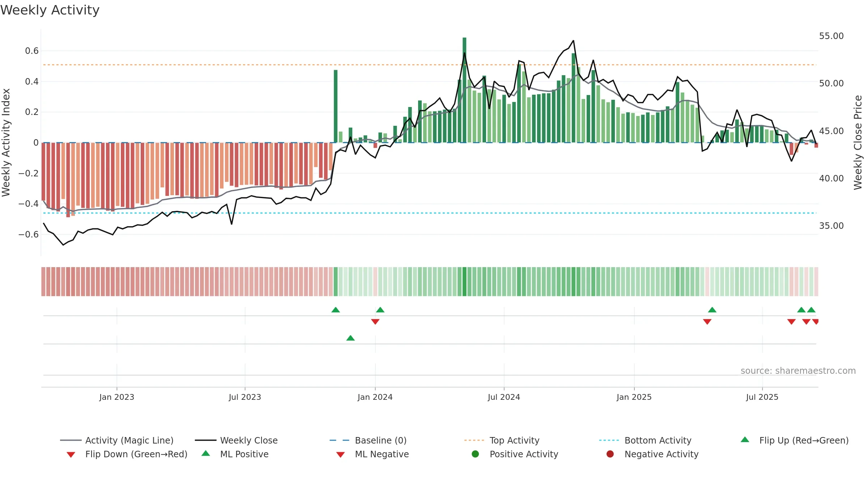This screenshot has width=868, height=488.
Task: Click the source: sharemaestro.com text
Action: pyautogui.click(x=798, y=371)
